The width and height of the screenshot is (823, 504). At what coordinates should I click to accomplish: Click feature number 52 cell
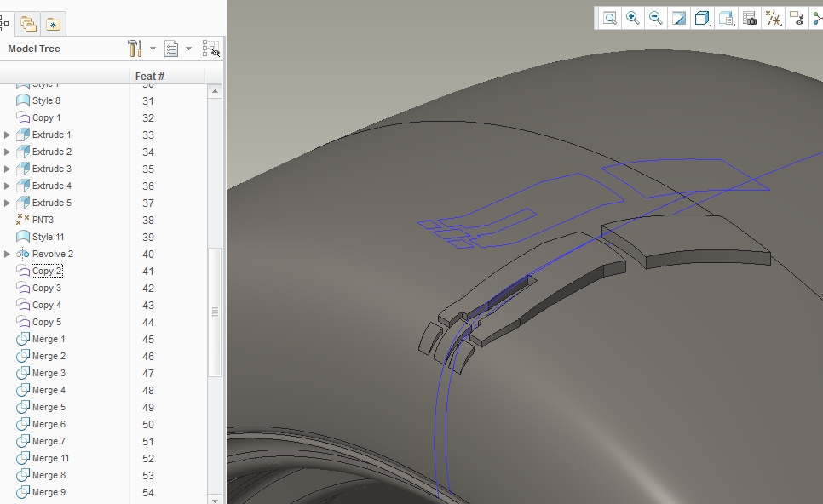click(x=148, y=459)
